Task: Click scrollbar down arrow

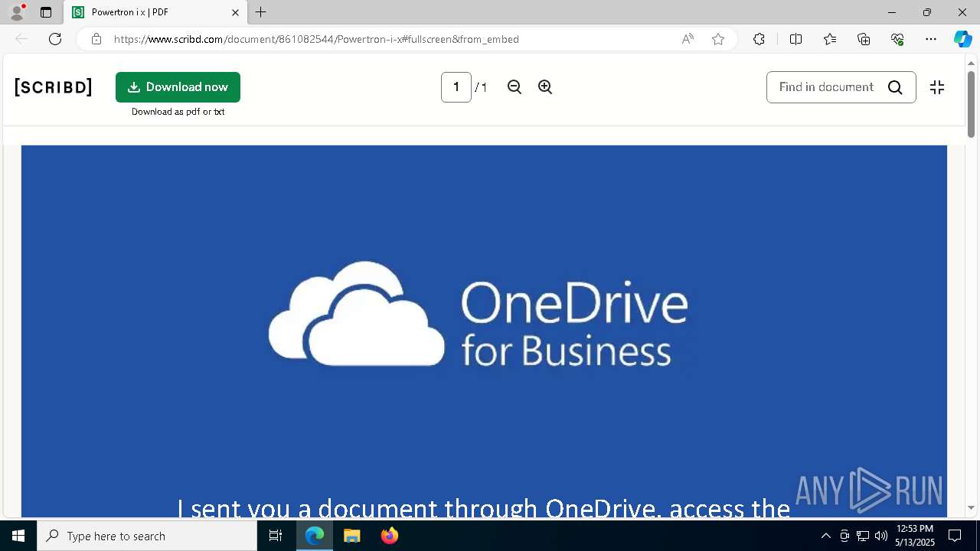Action: pos(972,507)
